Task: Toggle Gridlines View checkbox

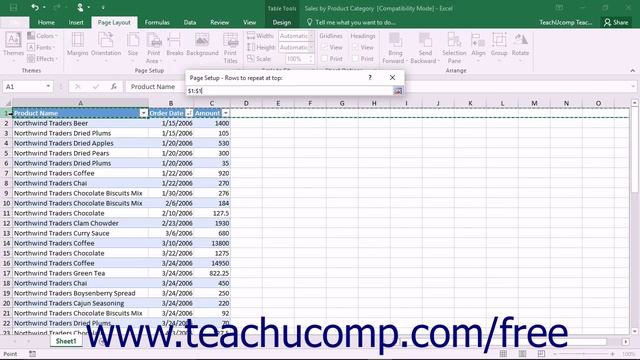Action: click(325, 47)
